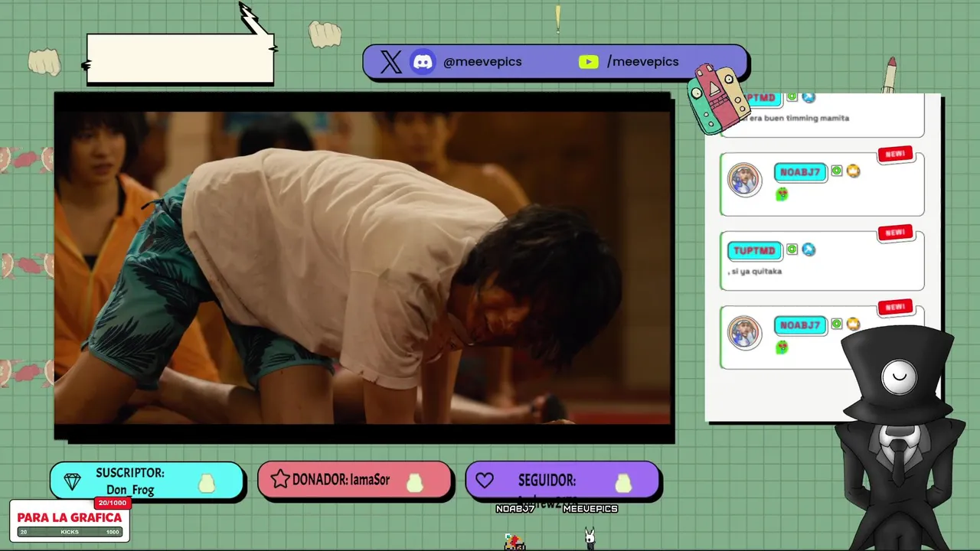
Task: Click the star icon on the Donador panel
Action: 280,480
